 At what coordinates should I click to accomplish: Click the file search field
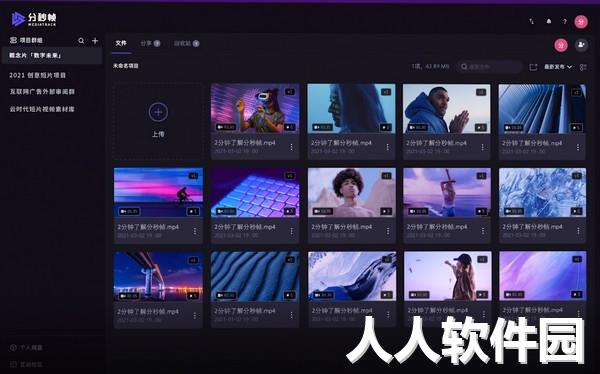click(x=489, y=67)
